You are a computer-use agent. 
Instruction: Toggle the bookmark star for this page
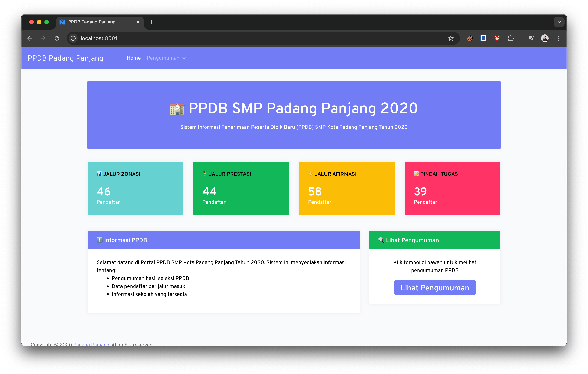[x=450, y=38]
